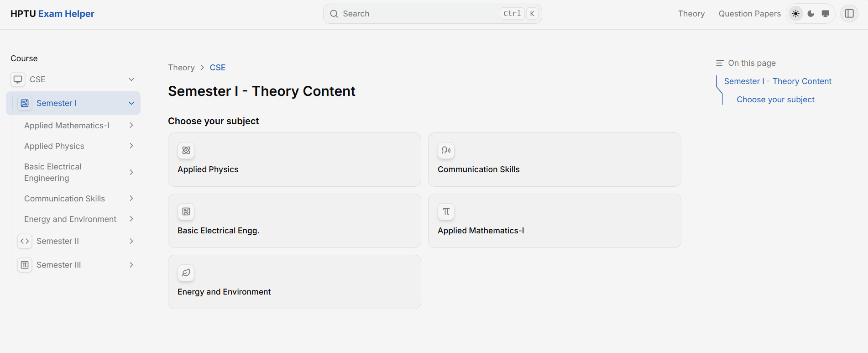Click the circuit icon on Basic Electrical Engg. card
The width and height of the screenshot is (868, 353).
[x=186, y=211]
